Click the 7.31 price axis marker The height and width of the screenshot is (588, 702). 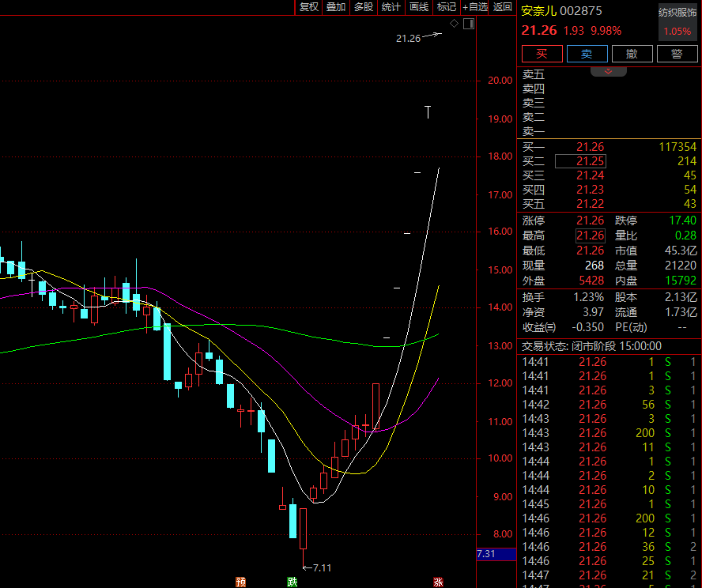[x=487, y=554]
